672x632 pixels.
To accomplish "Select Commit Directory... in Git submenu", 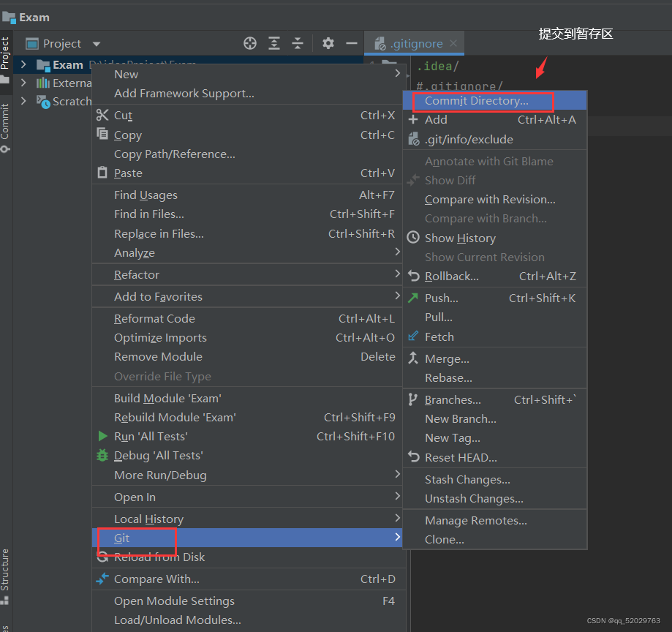I will (494, 101).
